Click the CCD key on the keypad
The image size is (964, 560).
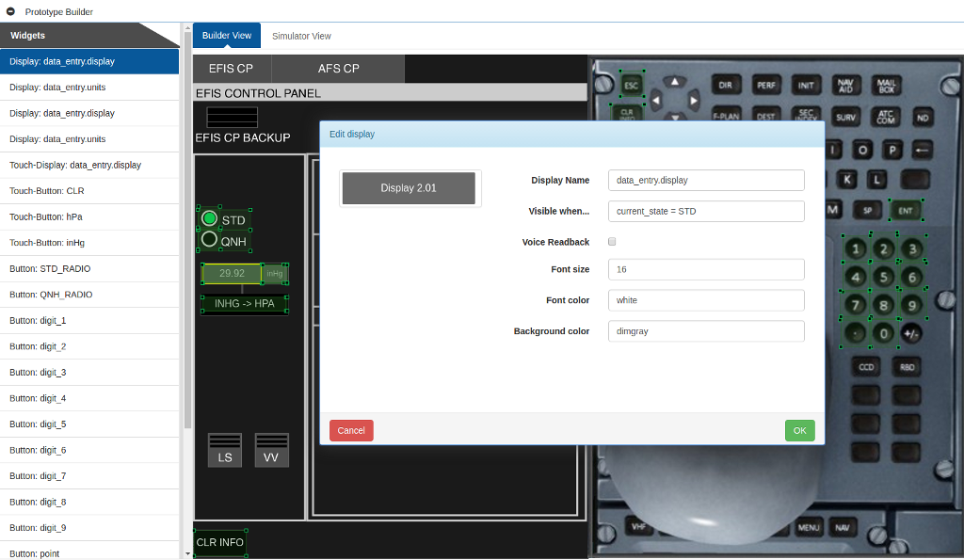[866, 367]
